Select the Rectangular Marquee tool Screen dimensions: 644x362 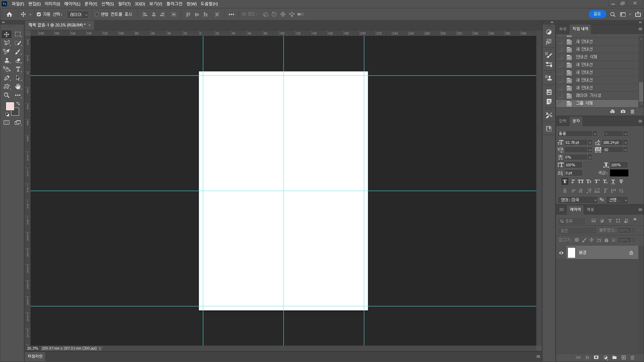click(x=18, y=34)
